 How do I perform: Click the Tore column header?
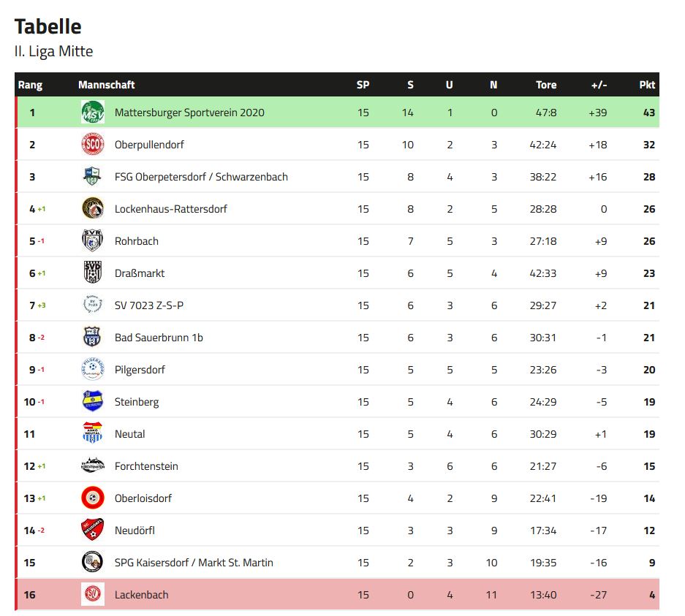click(x=546, y=85)
